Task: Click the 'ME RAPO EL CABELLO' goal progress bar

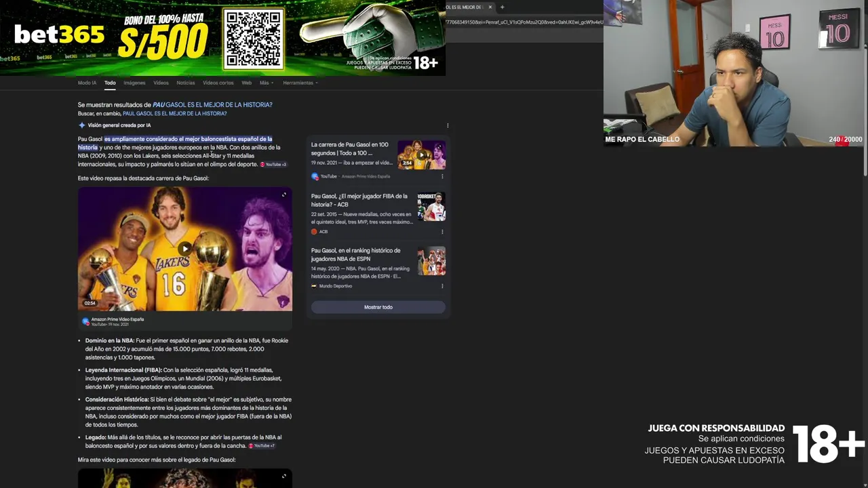Action: click(x=734, y=140)
